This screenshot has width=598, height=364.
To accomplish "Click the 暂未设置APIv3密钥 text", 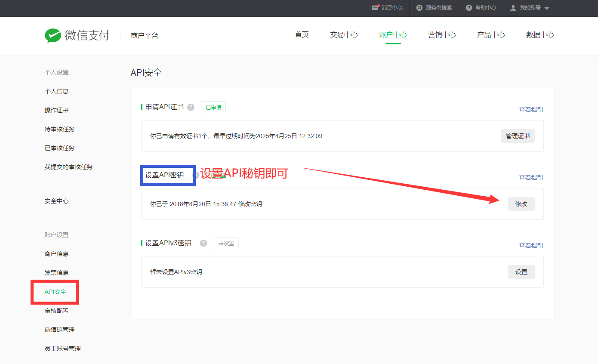I will click(x=176, y=272).
